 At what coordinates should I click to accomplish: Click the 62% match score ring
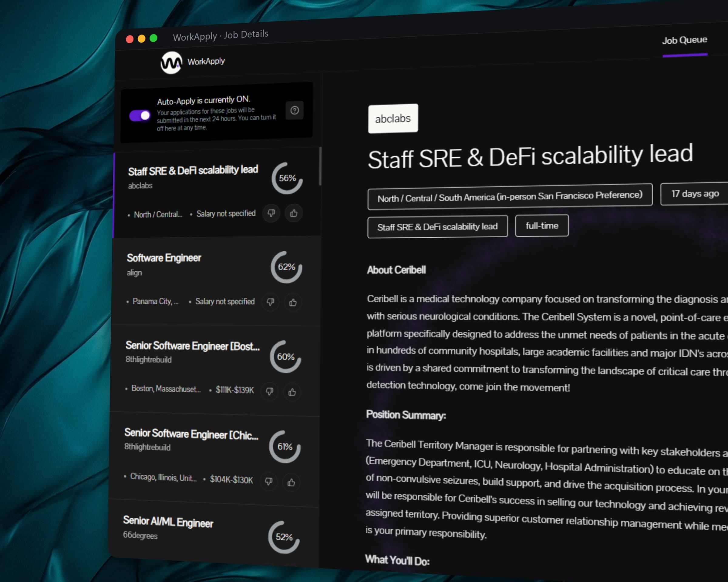tap(286, 267)
